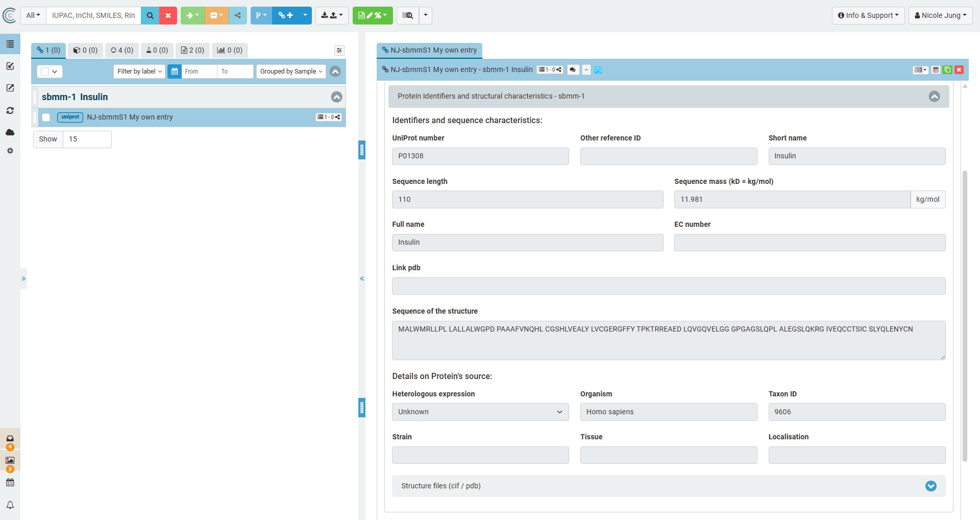Image resolution: width=980 pixels, height=520 pixels.
Task: Click the barcode scan search icon
Action: coord(408,15)
